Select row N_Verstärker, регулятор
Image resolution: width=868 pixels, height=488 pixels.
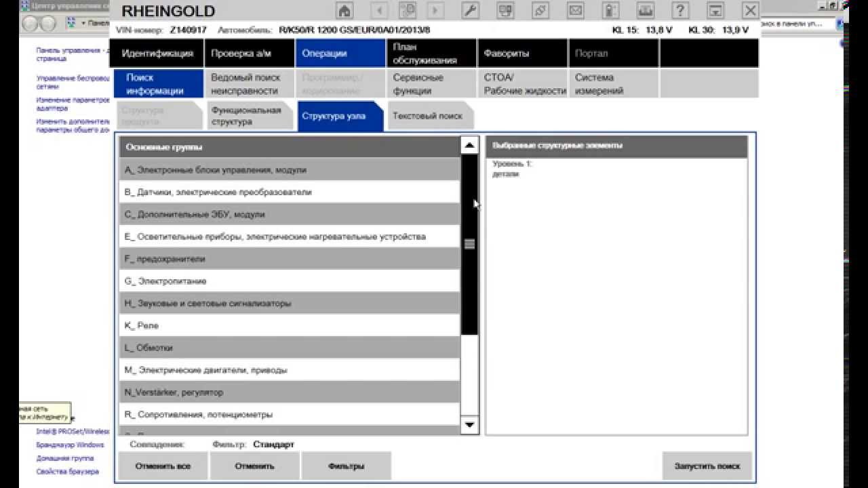(x=290, y=392)
